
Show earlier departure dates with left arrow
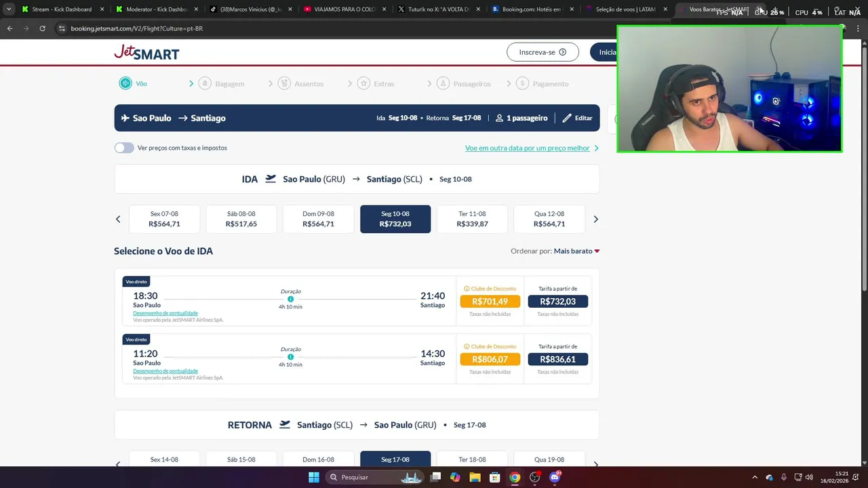pos(118,219)
